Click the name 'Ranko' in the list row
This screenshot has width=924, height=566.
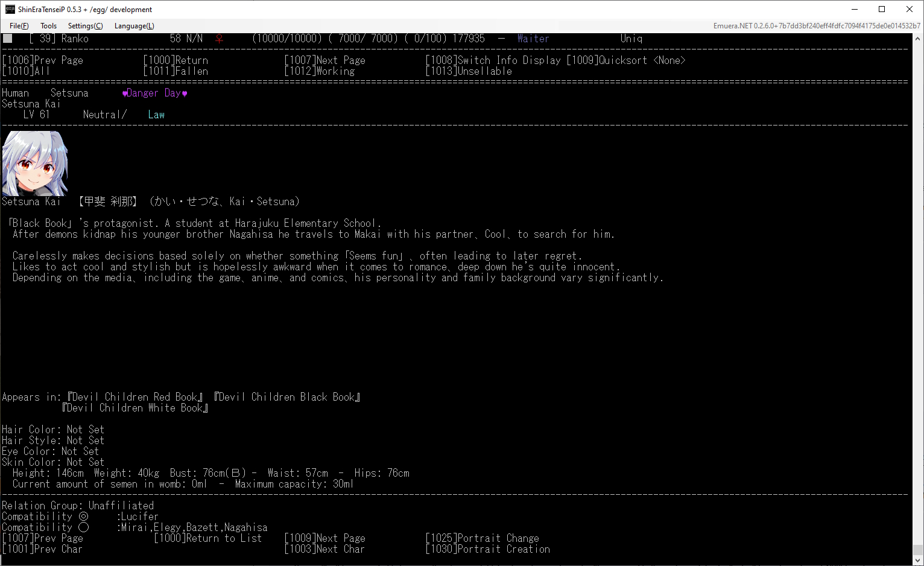75,39
